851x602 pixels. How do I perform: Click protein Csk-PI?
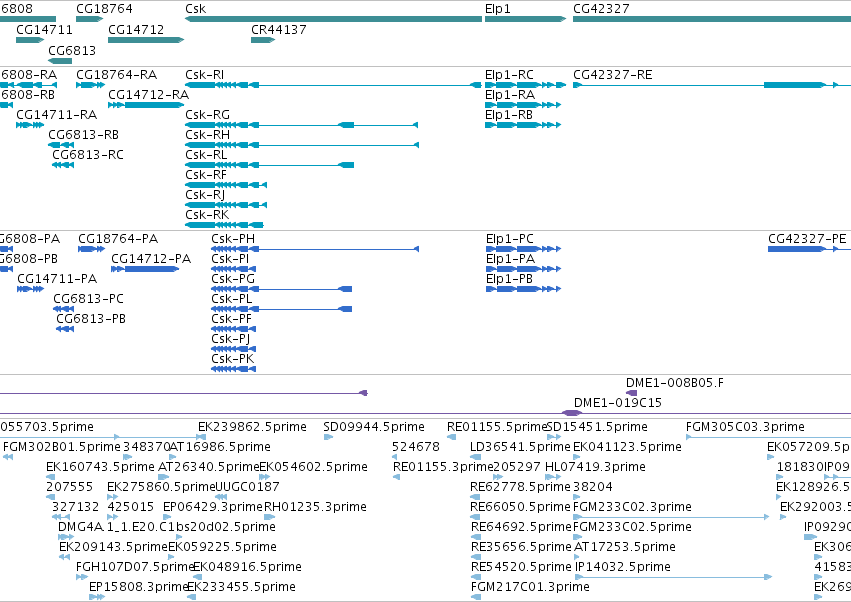point(230,259)
